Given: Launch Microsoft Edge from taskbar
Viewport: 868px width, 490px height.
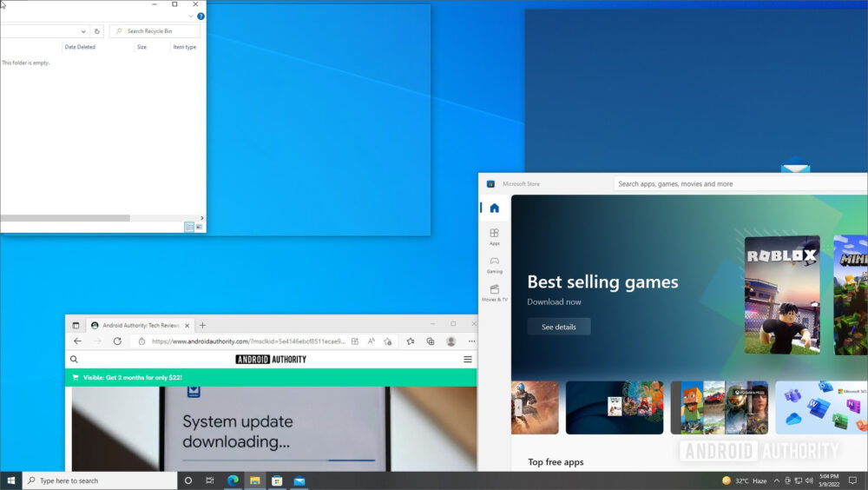Looking at the screenshot, I should pyautogui.click(x=233, y=480).
